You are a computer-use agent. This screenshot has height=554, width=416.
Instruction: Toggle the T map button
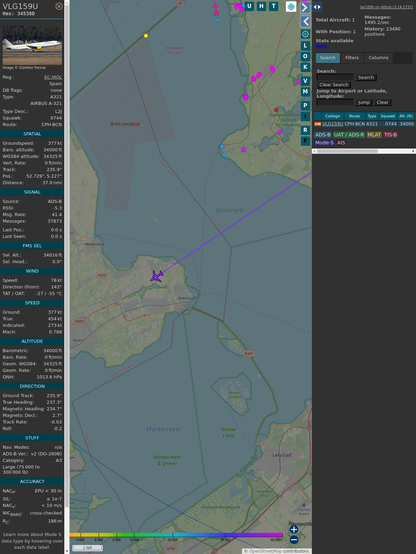(x=274, y=6)
